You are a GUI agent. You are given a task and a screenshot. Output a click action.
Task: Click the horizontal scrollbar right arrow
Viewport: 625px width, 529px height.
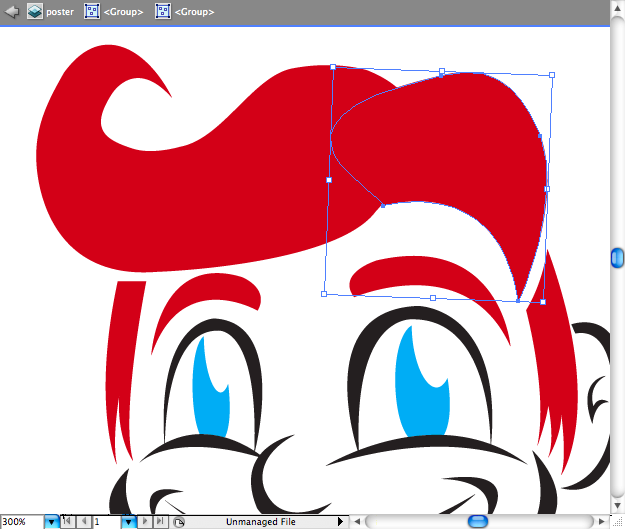(602, 521)
